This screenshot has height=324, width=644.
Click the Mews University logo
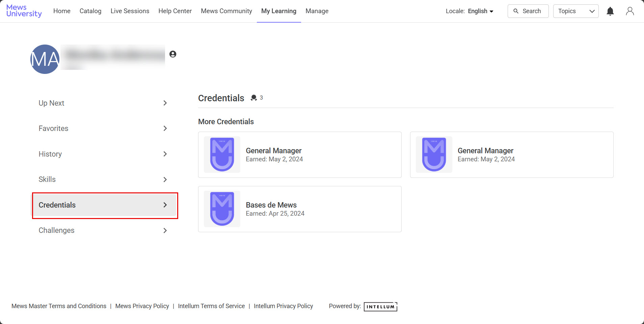[24, 11]
